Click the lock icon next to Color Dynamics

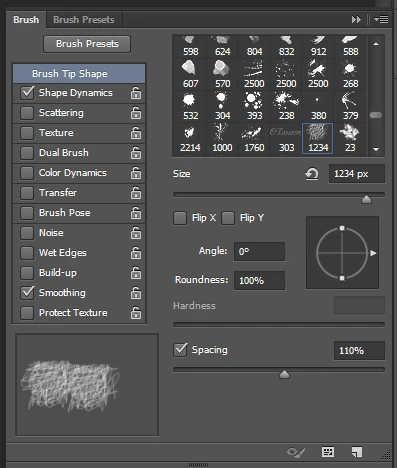pyautogui.click(x=136, y=173)
